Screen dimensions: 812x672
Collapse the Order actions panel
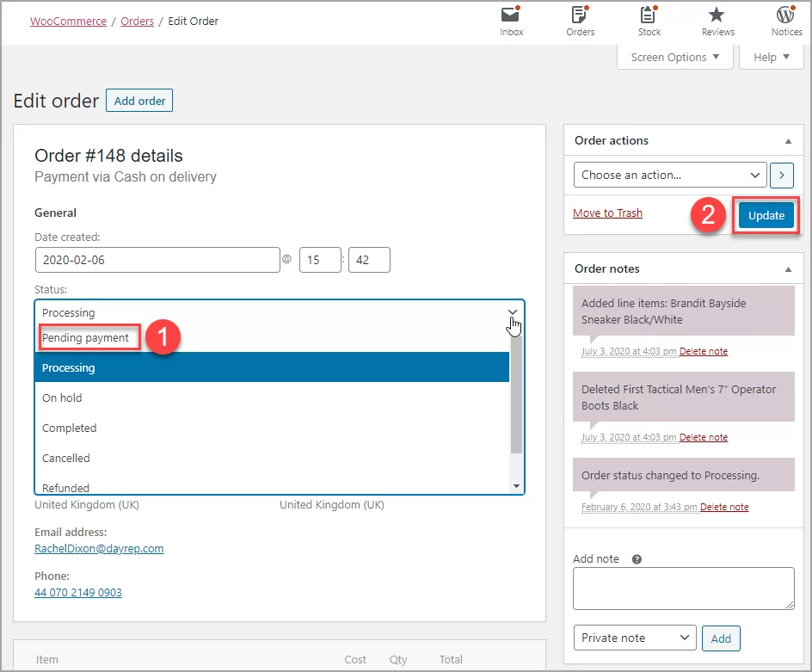pyautogui.click(x=787, y=140)
